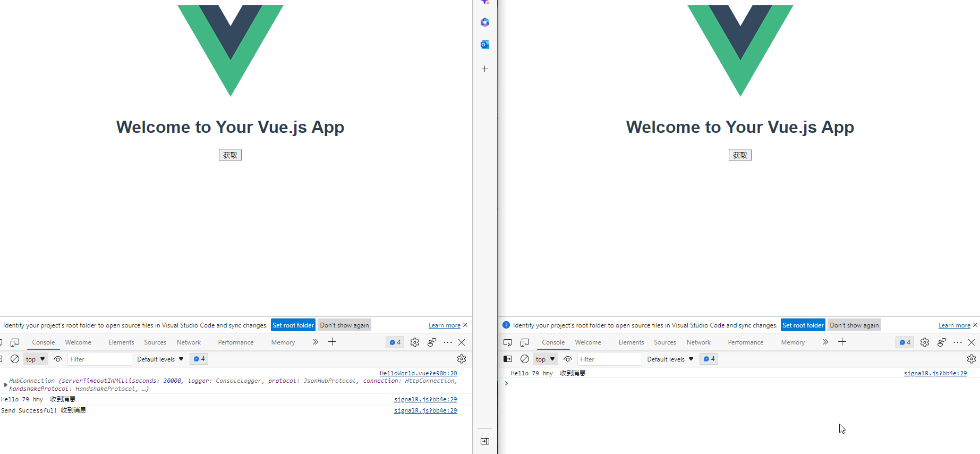Open the three-dots menu in left DevTools
Viewport: 980px width, 454px height.
click(x=448, y=342)
